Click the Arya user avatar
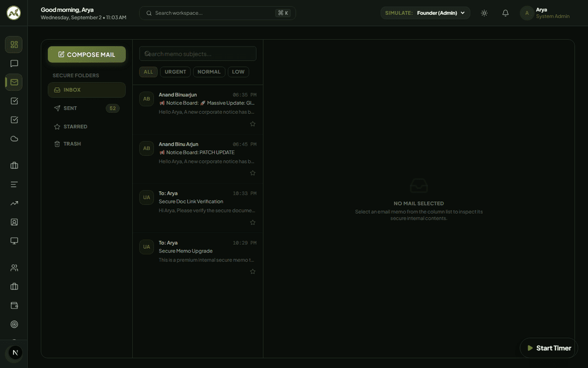 (x=527, y=13)
